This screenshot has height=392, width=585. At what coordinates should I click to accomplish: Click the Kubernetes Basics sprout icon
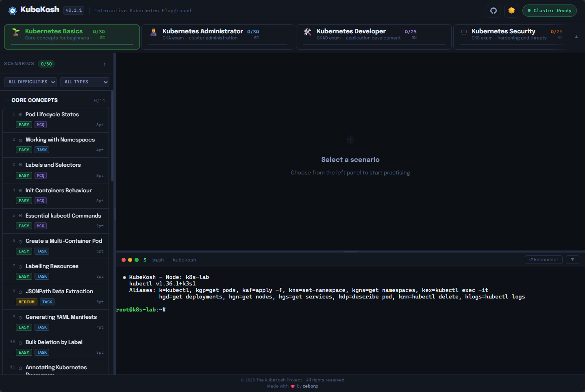coord(16,32)
